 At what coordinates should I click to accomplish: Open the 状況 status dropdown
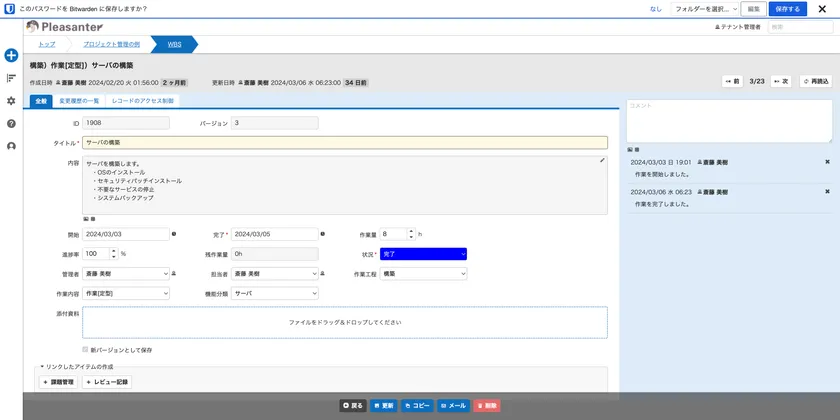[x=424, y=254]
